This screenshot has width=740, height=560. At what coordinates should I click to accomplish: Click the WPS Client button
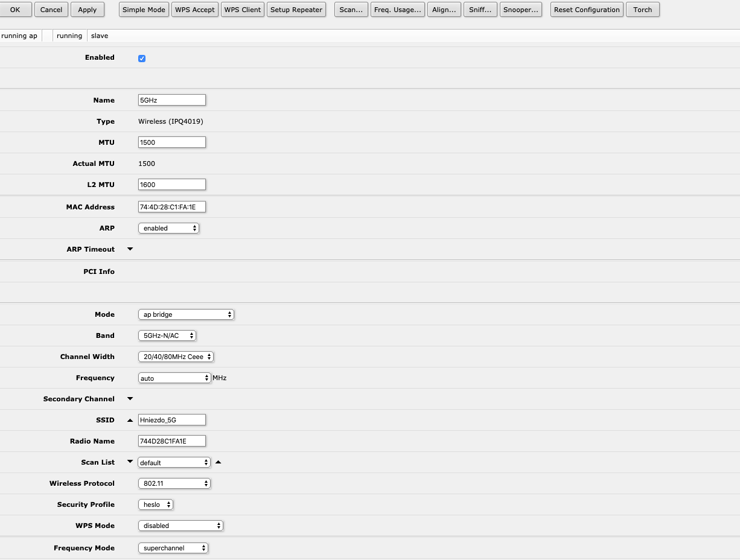(243, 10)
